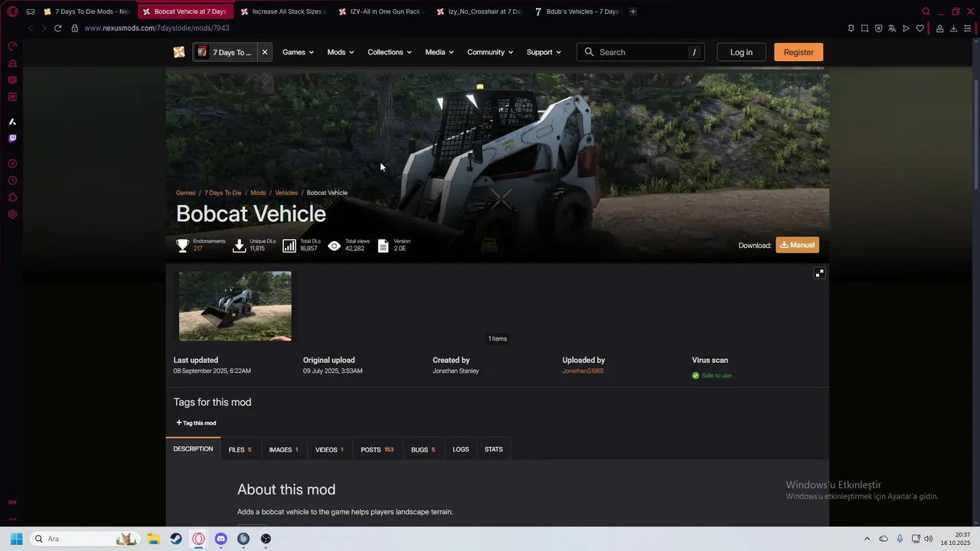Viewport: 980px width, 551px height.
Task: Open the FILES tab of the mod
Action: pos(240,449)
